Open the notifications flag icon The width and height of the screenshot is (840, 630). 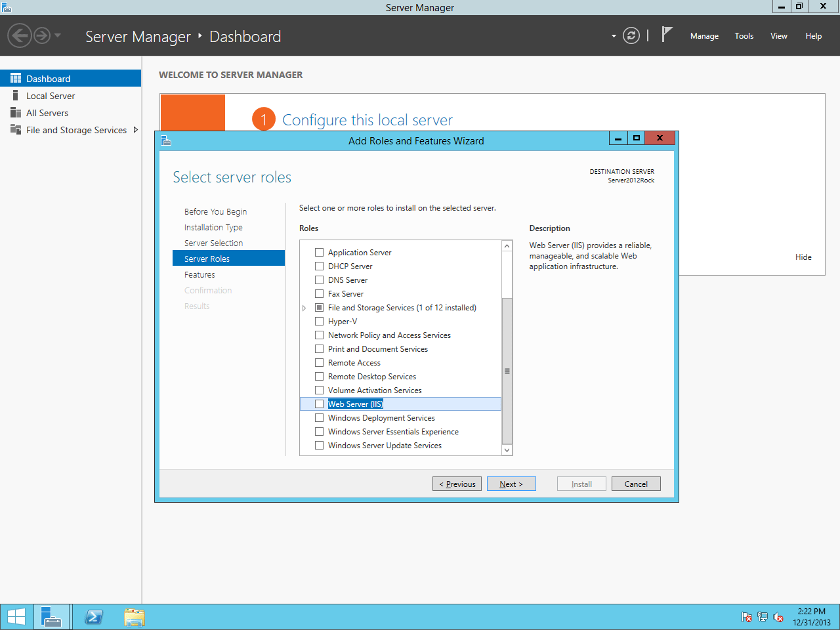click(667, 34)
